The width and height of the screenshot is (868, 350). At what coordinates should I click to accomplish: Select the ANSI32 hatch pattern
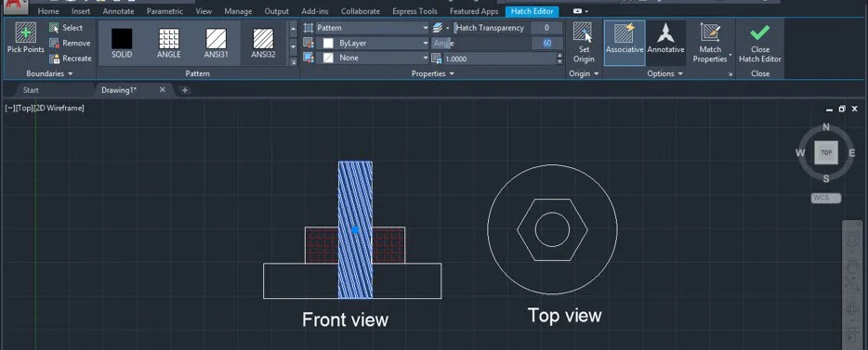[x=263, y=43]
